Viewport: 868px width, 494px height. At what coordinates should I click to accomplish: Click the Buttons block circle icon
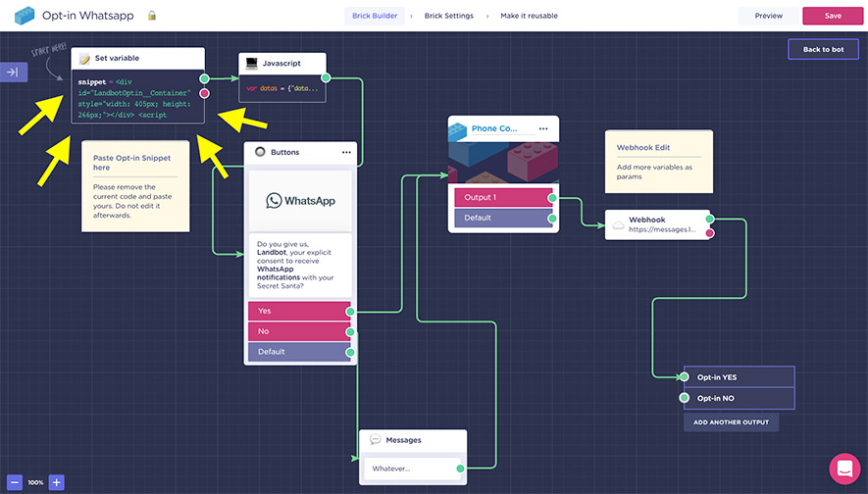(260, 152)
